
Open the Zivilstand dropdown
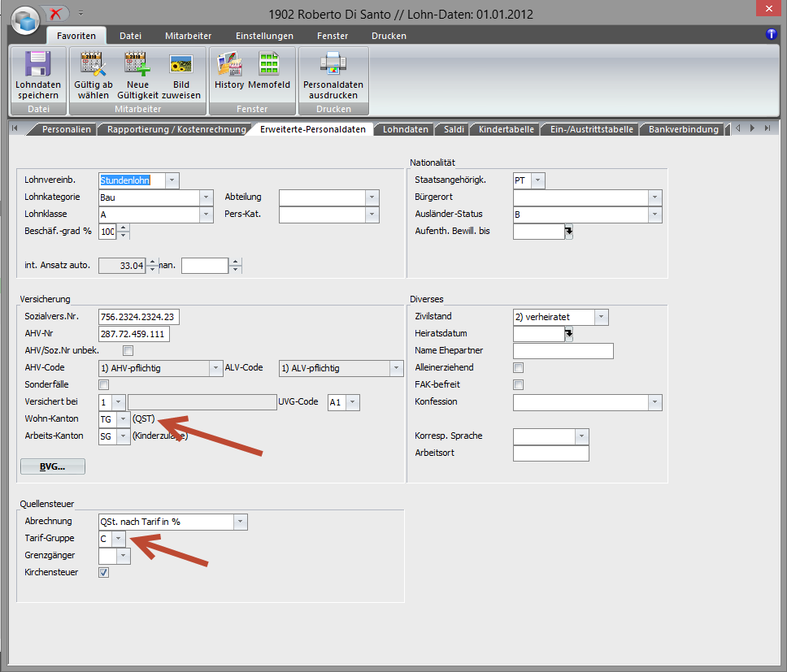601,317
